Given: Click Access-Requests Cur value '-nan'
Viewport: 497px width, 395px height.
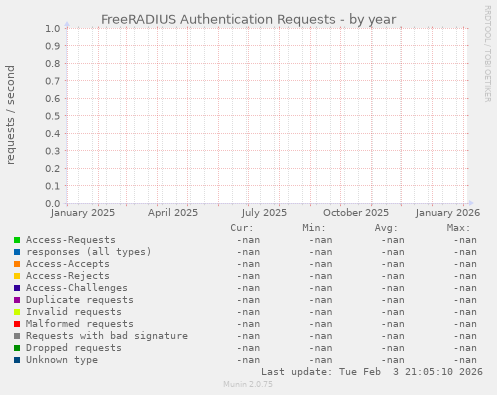Looking at the screenshot, I should point(248,240).
